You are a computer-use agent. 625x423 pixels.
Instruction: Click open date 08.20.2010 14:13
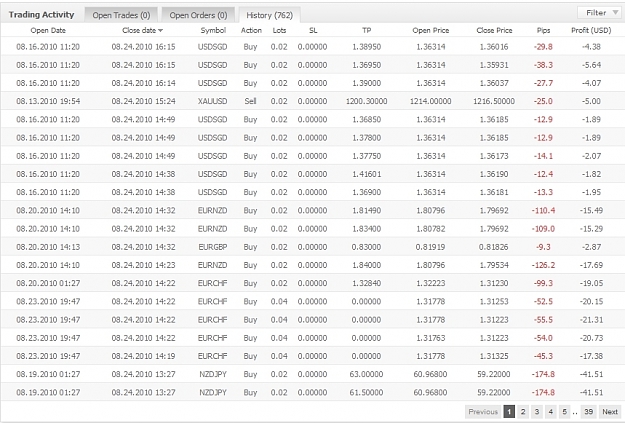click(48, 247)
